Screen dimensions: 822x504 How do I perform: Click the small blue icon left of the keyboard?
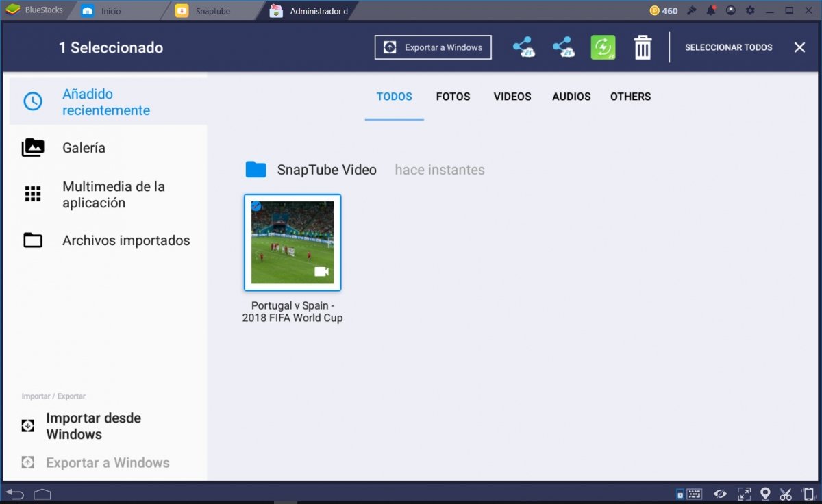pyautogui.click(x=680, y=494)
